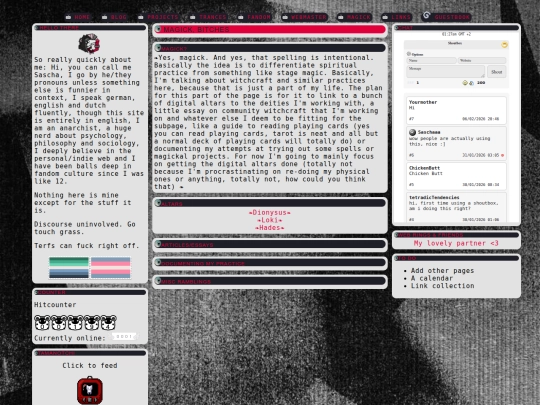Click 'Link collection' to-do item
The image size is (540, 405).
(x=442, y=286)
